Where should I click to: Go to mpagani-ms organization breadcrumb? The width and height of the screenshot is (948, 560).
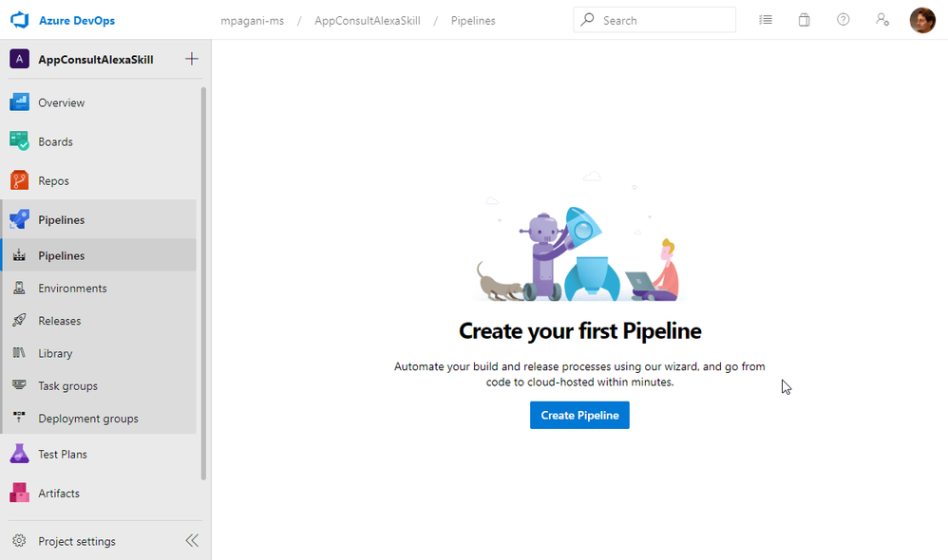252,21
